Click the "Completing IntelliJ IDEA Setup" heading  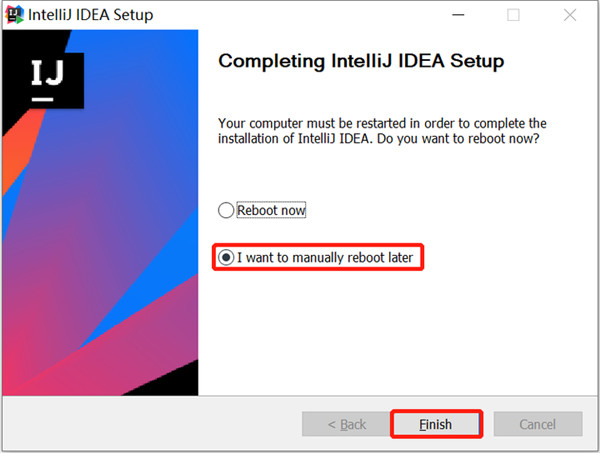pyautogui.click(x=361, y=61)
